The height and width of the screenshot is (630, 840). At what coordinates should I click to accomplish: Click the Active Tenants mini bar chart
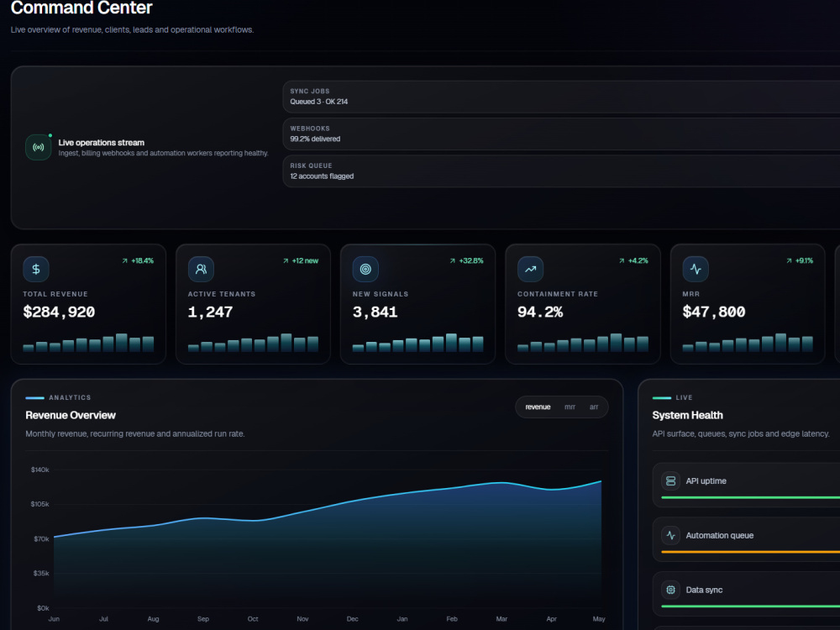coord(254,343)
